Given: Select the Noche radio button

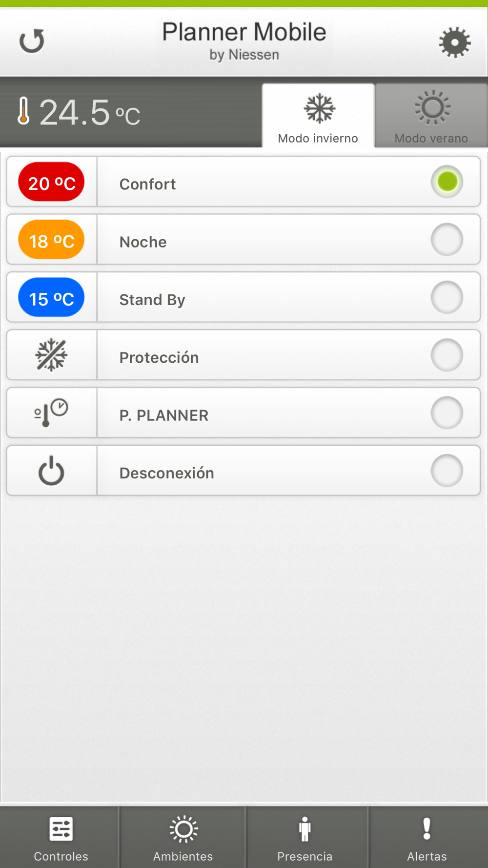Looking at the screenshot, I should [447, 240].
